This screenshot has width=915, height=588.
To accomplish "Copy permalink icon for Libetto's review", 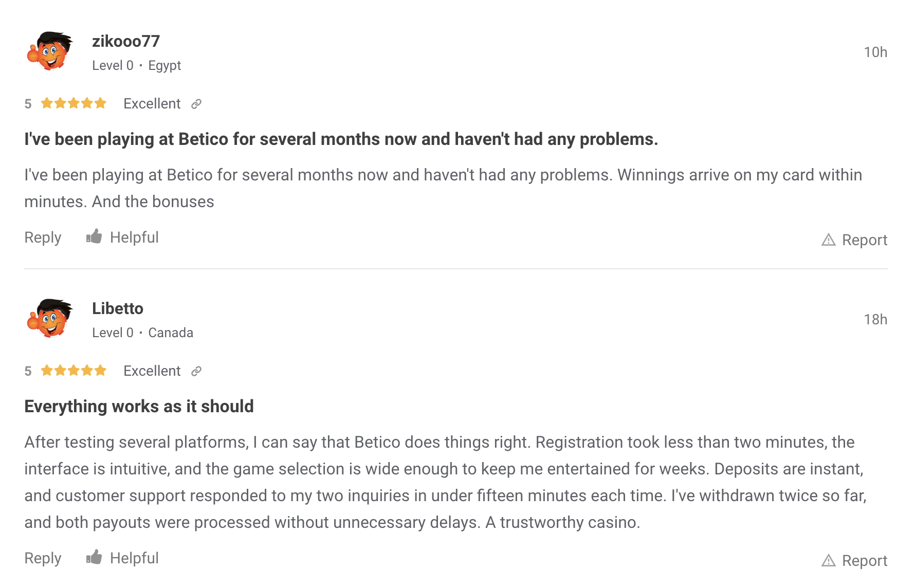I will pyautogui.click(x=196, y=372).
